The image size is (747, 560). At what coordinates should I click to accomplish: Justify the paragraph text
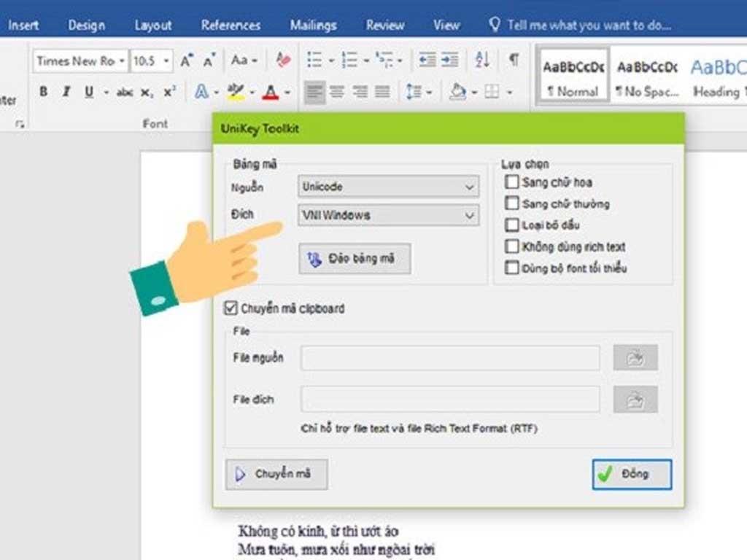click(x=382, y=91)
